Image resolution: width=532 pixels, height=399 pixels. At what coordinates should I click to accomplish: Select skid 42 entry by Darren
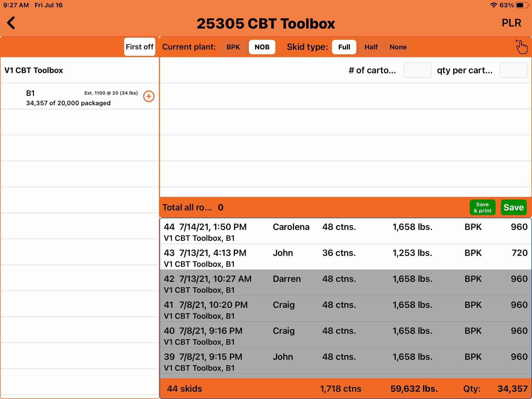pyautogui.click(x=345, y=284)
